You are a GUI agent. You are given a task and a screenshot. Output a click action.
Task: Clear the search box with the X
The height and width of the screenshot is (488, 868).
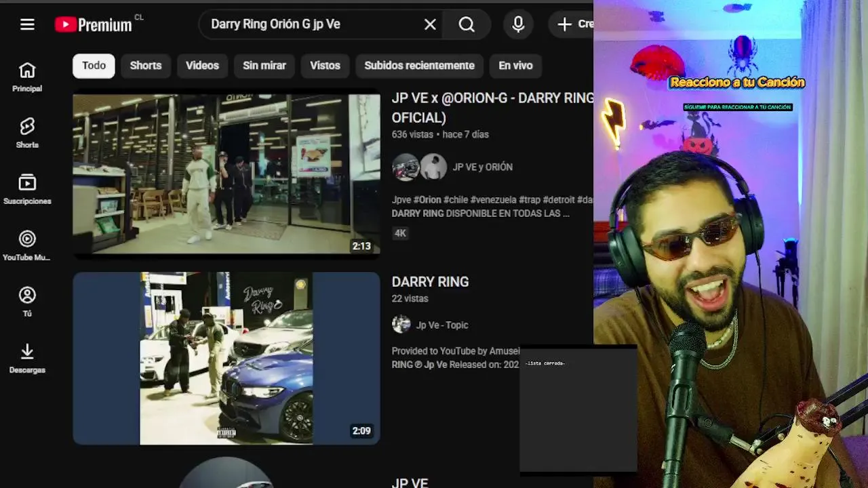coord(430,24)
